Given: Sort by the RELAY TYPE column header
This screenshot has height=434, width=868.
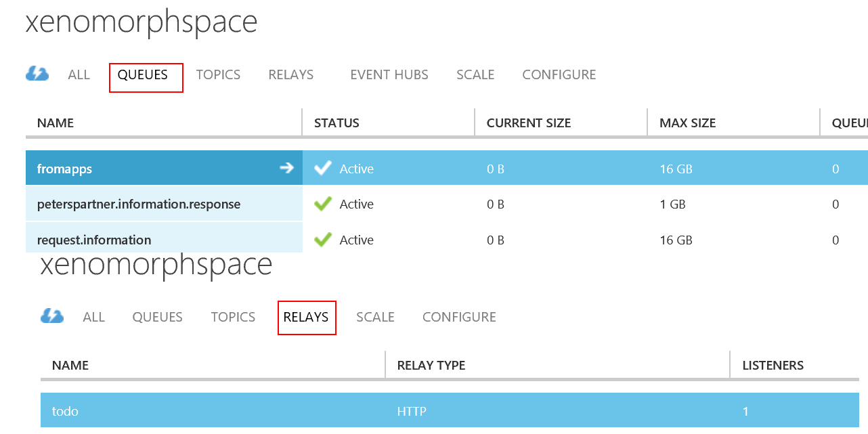Looking at the screenshot, I should tap(431, 365).
